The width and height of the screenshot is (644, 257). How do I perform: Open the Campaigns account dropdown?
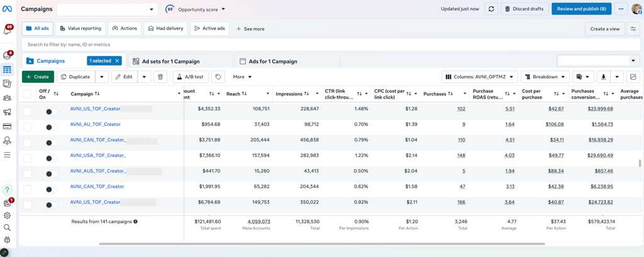tap(108, 9)
